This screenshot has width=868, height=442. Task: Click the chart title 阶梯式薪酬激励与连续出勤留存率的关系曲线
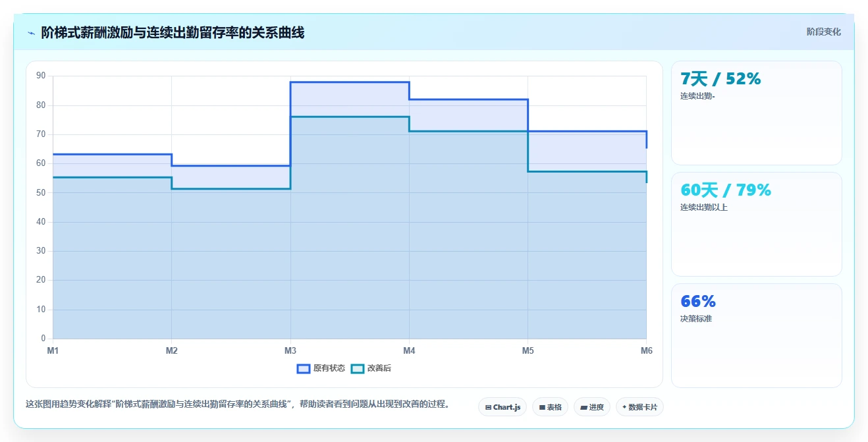pyautogui.click(x=173, y=32)
